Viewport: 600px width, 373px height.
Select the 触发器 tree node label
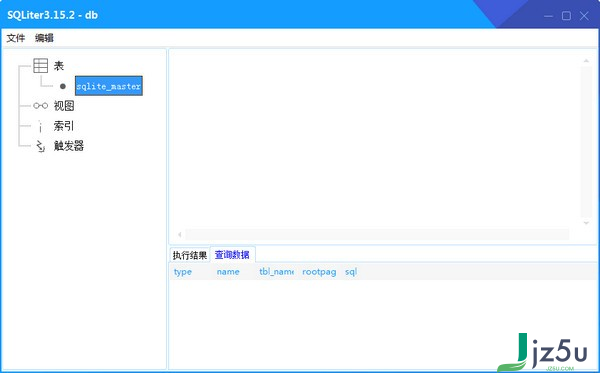point(68,146)
